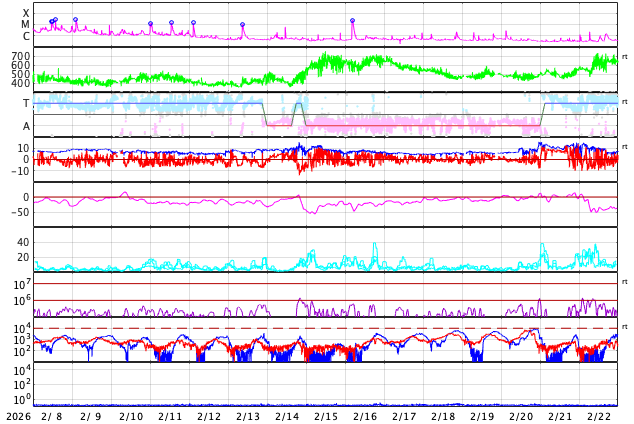The width and height of the screenshot is (634, 424).
Task: Select the '600' solar wind speed label
Action: 21,65
